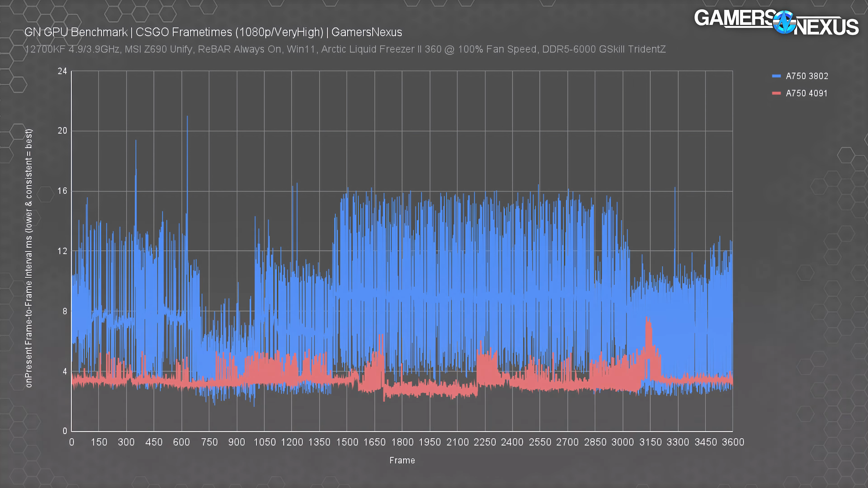This screenshot has width=868, height=488.
Task: Click the x-axis tick label 3600
Action: 733,442
